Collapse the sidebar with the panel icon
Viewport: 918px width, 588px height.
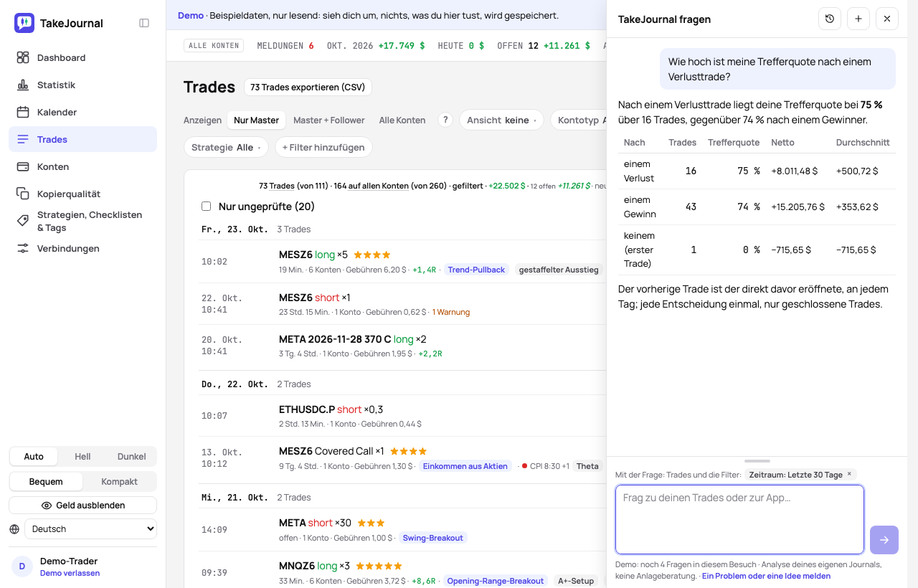[x=144, y=23]
